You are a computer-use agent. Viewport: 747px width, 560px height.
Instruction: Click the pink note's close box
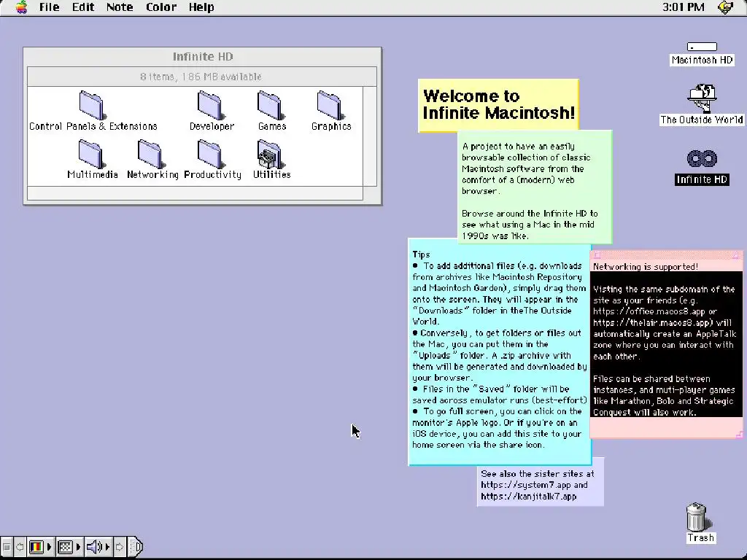(x=597, y=255)
